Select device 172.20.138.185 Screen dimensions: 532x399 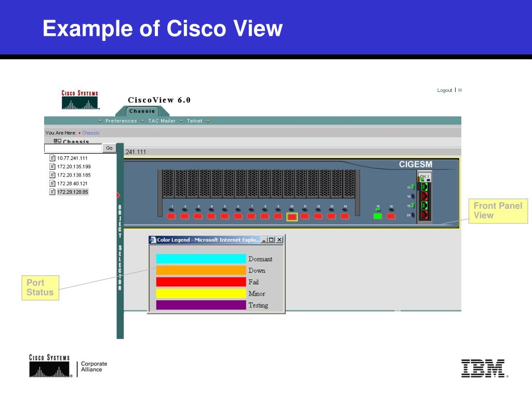click(74, 175)
